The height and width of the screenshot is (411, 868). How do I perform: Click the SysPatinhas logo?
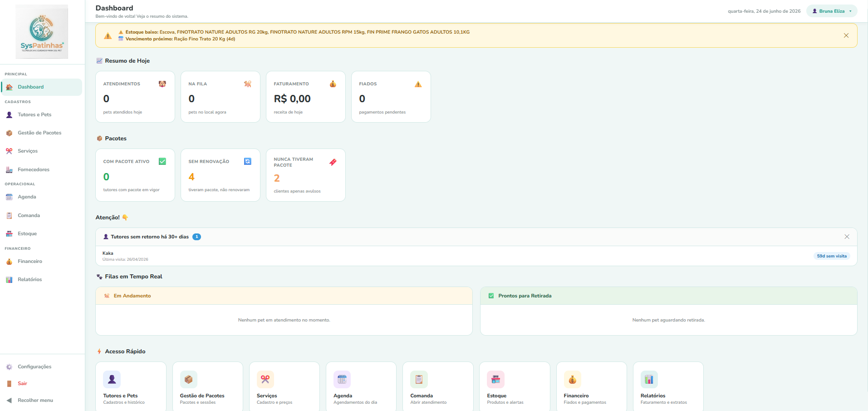(42, 32)
